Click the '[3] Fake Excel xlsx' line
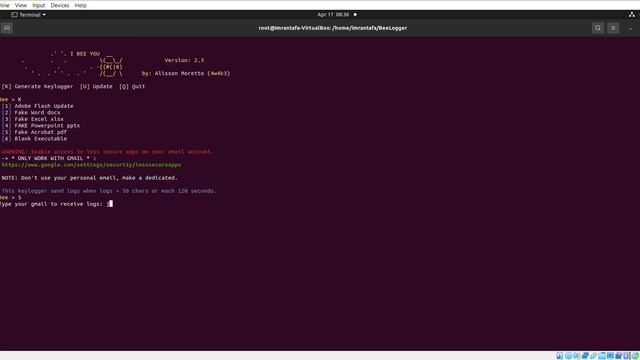This screenshot has width=640, height=360. click(x=33, y=119)
